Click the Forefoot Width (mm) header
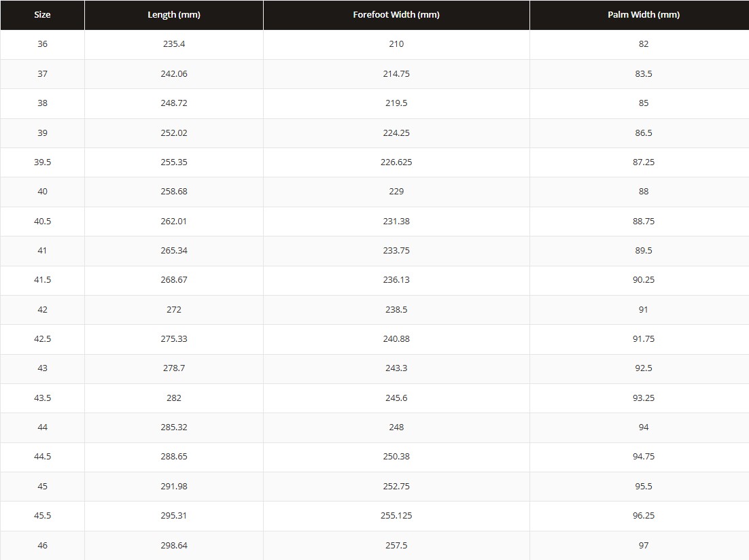The width and height of the screenshot is (749, 560). pyautogui.click(x=396, y=15)
